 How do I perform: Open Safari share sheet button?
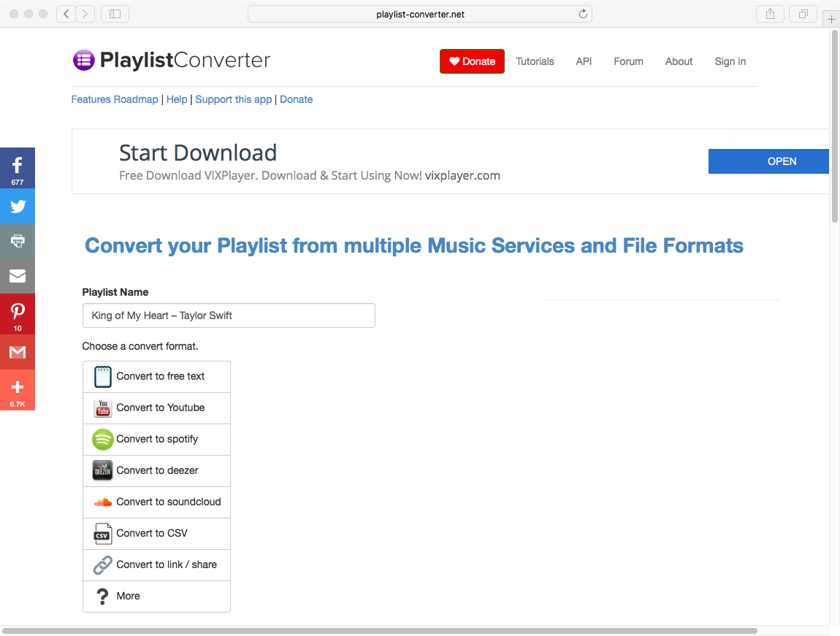click(x=770, y=14)
